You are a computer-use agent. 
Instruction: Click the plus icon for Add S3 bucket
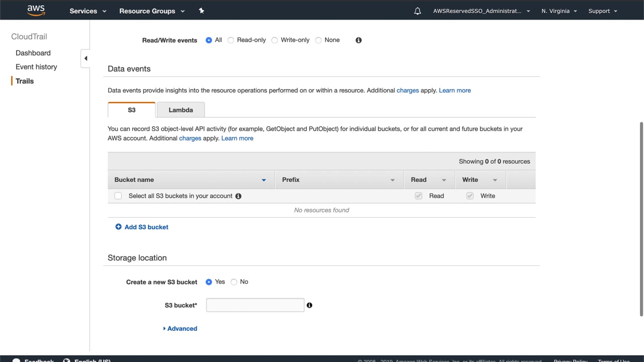tap(118, 227)
